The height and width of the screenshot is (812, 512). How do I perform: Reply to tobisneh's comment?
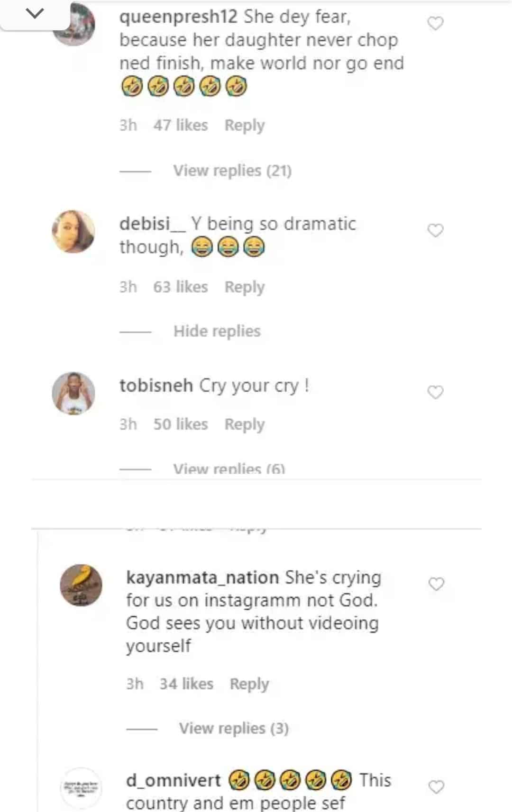245,424
